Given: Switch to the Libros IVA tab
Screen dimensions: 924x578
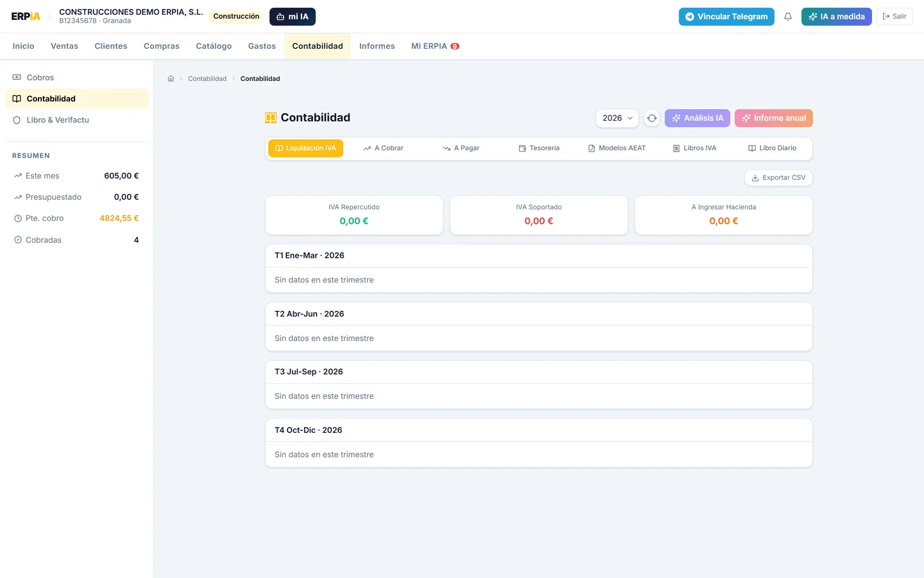Looking at the screenshot, I should (x=694, y=148).
